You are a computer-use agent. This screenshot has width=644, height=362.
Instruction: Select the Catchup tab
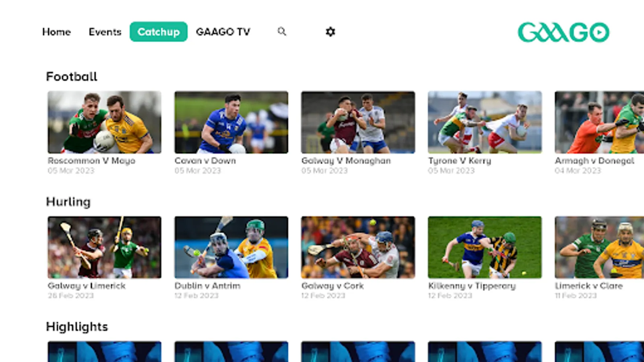tap(159, 32)
